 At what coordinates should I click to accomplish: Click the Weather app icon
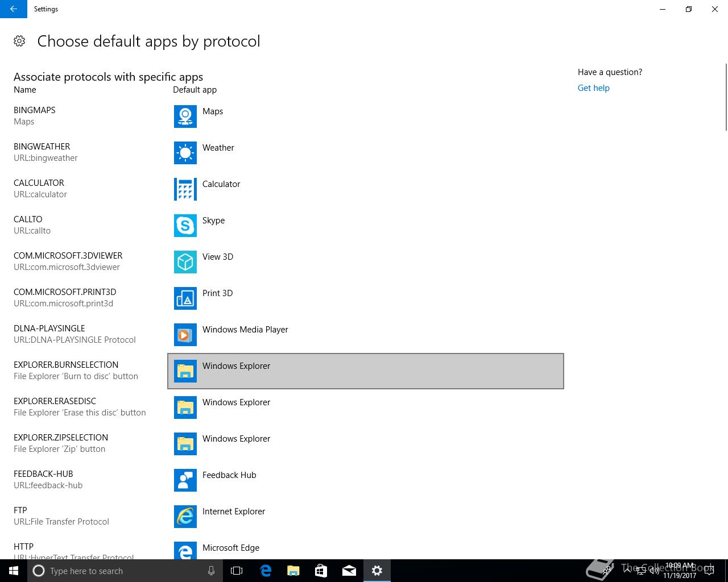click(x=185, y=153)
